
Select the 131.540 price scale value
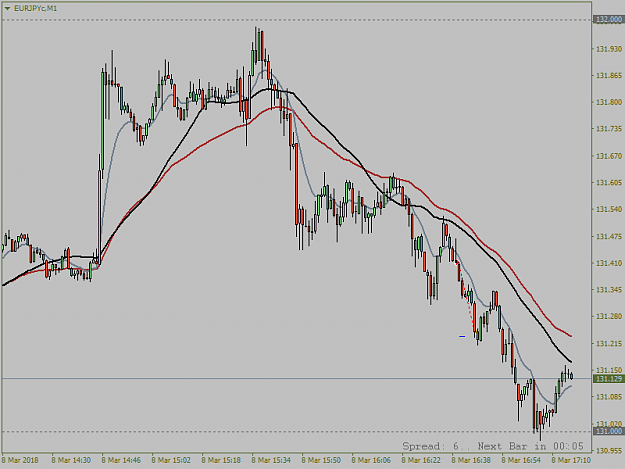(609, 209)
